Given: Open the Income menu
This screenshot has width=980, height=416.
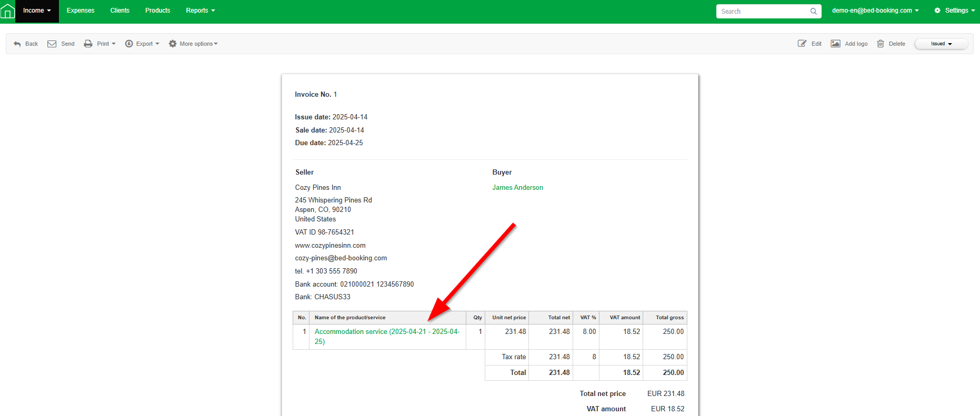Looking at the screenshot, I should (37, 11).
